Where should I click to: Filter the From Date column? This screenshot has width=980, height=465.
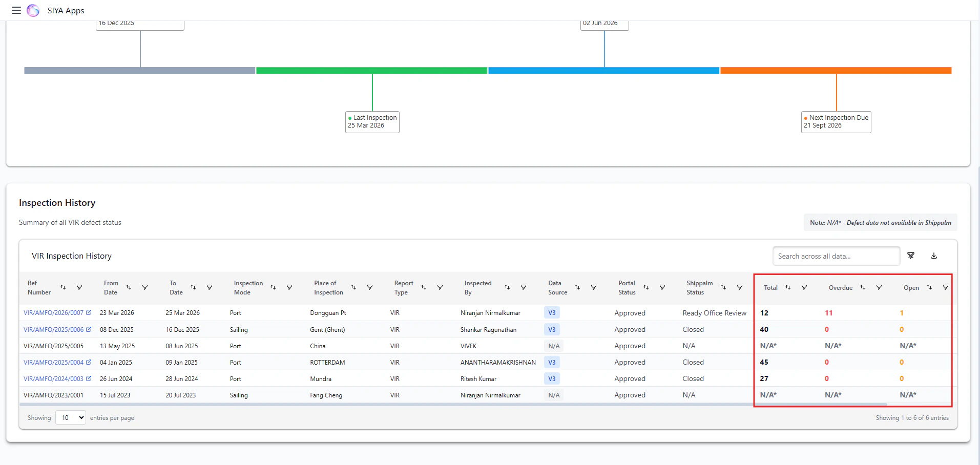[x=145, y=287]
